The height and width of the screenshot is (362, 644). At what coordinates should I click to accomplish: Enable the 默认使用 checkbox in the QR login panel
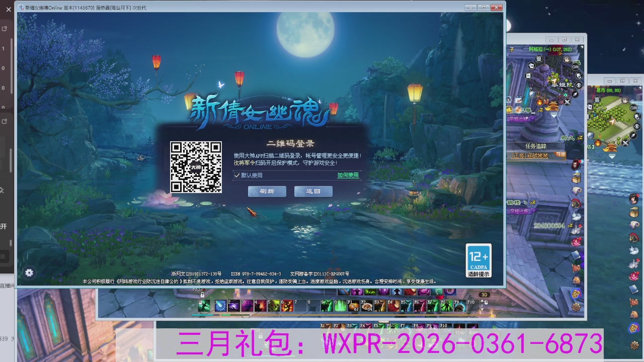(236, 175)
